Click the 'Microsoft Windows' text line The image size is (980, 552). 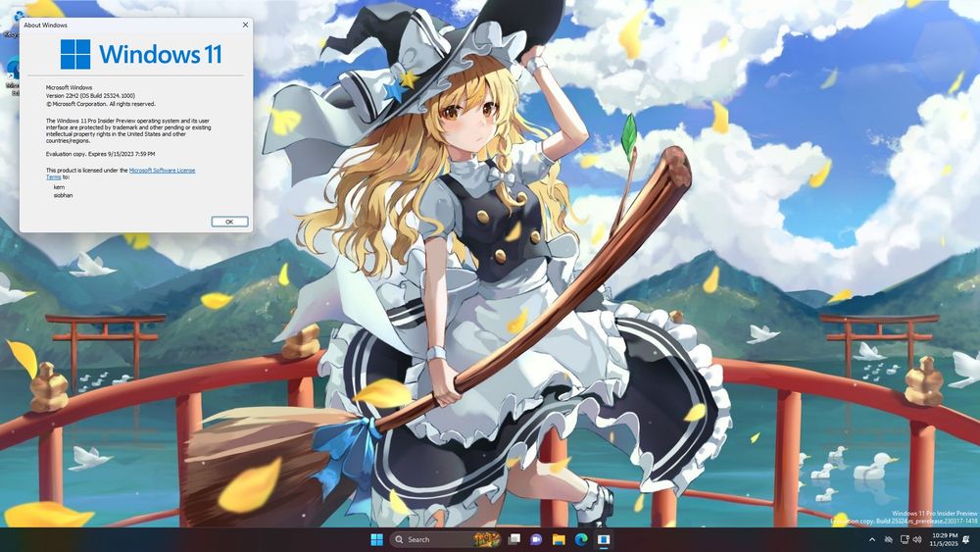[x=69, y=87]
